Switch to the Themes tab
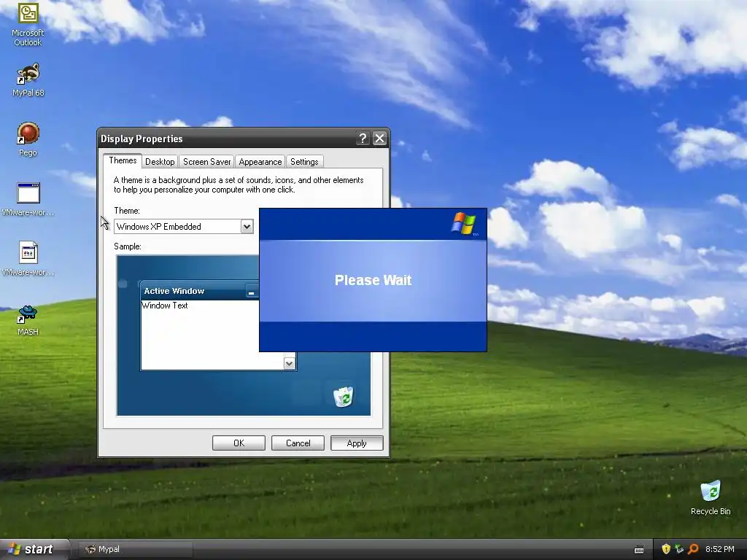Viewport: 747px width, 560px height. (123, 160)
